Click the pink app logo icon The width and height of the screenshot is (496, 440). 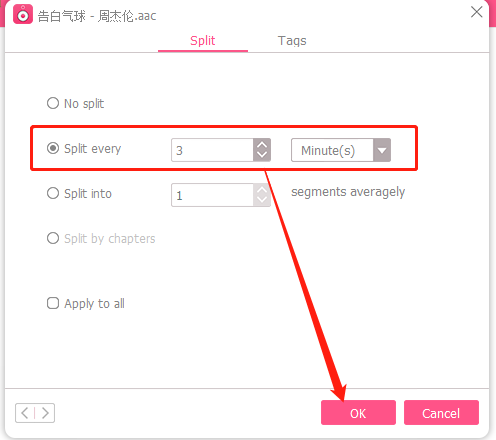23,14
